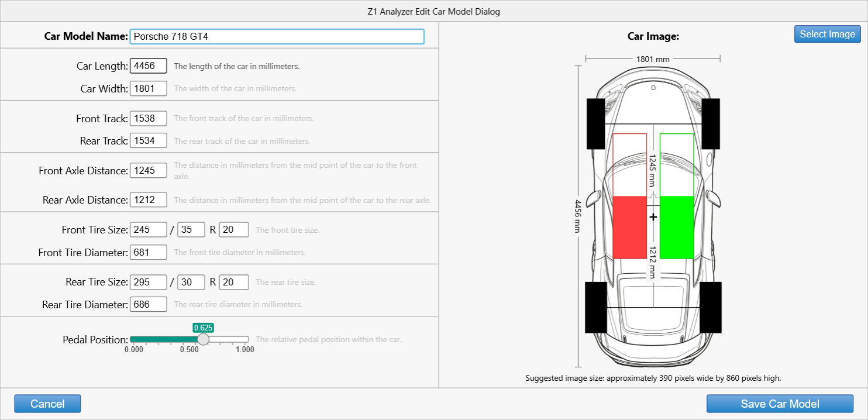Image resolution: width=868 pixels, height=420 pixels.
Task: Click Pedal Position slider track near 0.000
Action: [133, 339]
